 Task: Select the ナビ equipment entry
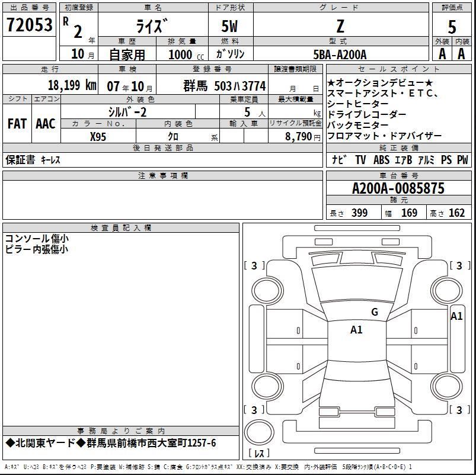338,159
